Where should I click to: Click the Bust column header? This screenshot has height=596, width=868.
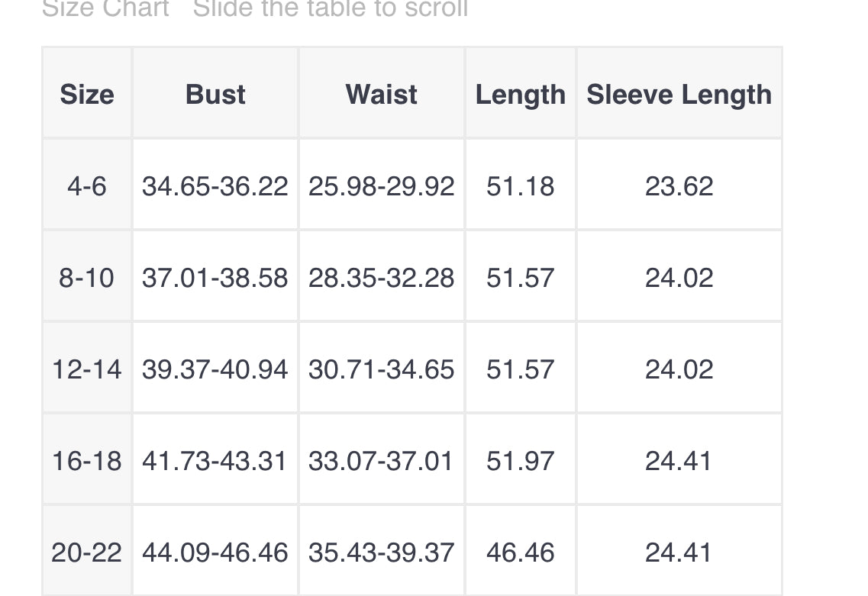[215, 95]
